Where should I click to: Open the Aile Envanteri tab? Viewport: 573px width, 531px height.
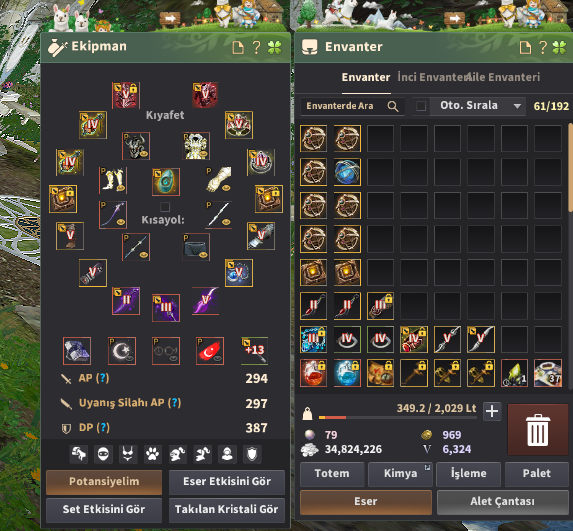click(x=503, y=77)
